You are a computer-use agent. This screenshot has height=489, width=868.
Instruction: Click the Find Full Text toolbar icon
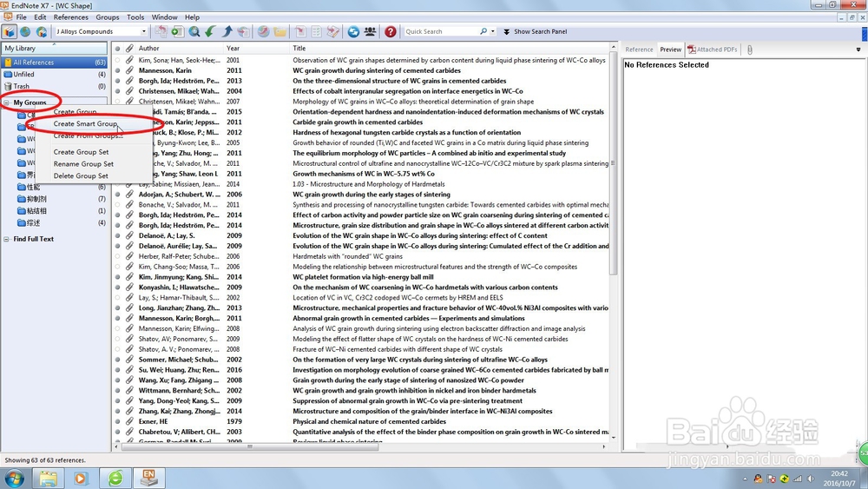(x=243, y=31)
